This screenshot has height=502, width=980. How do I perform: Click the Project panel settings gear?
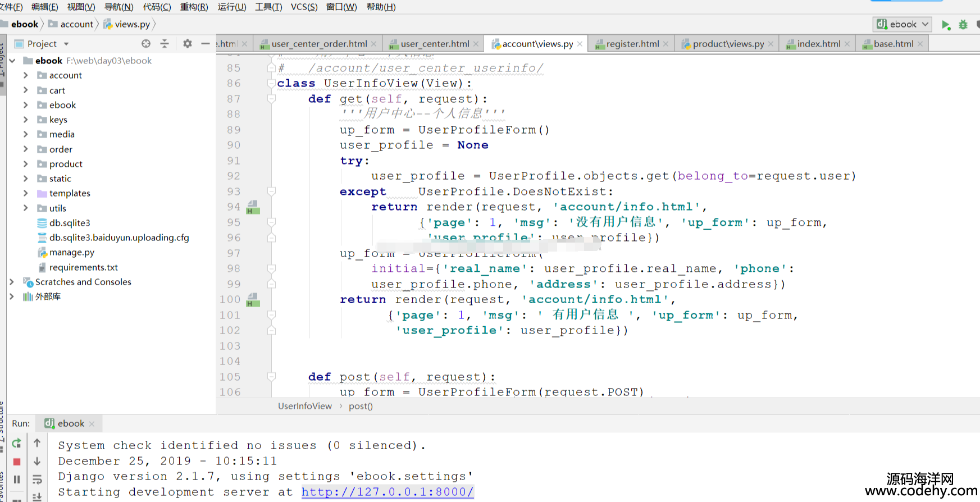[x=188, y=44]
